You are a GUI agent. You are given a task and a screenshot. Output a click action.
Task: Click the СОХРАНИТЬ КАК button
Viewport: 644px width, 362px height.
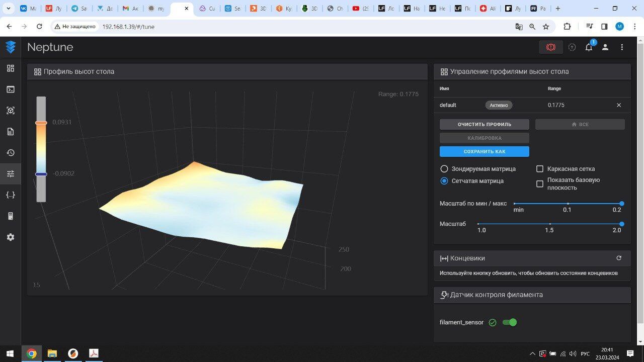click(484, 151)
